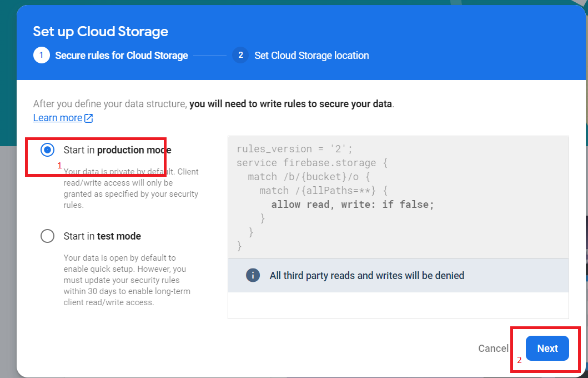Open the Learn more documentation link

[x=58, y=118]
